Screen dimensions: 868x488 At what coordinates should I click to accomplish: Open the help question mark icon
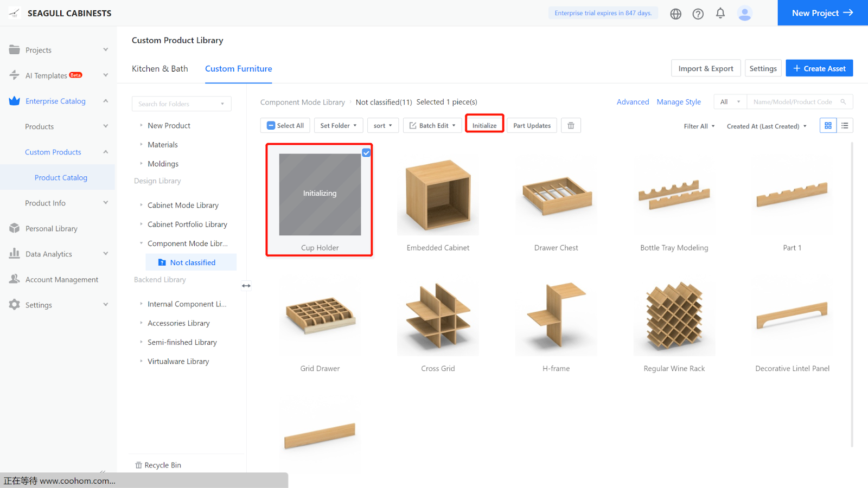pyautogui.click(x=698, y=14)
